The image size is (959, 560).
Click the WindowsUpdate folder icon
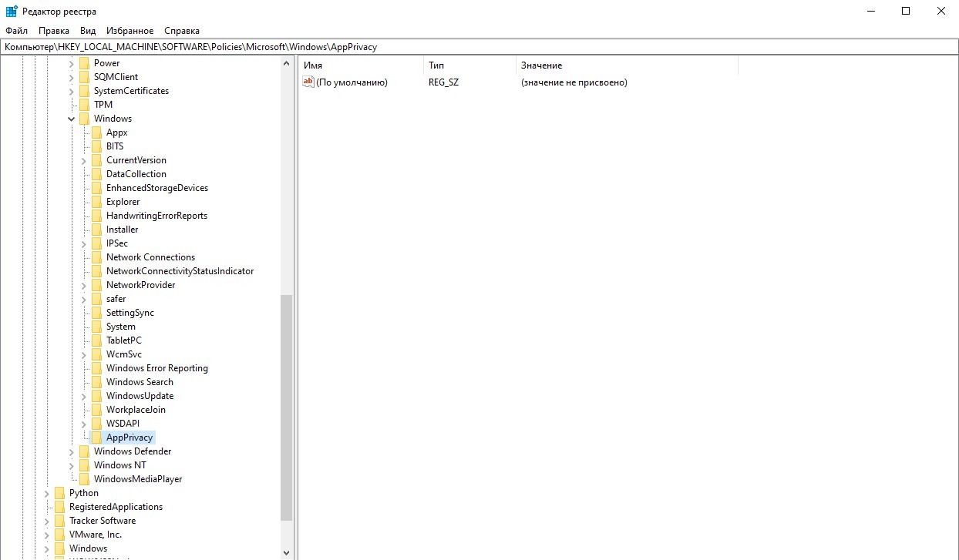(x=96, y=396)
